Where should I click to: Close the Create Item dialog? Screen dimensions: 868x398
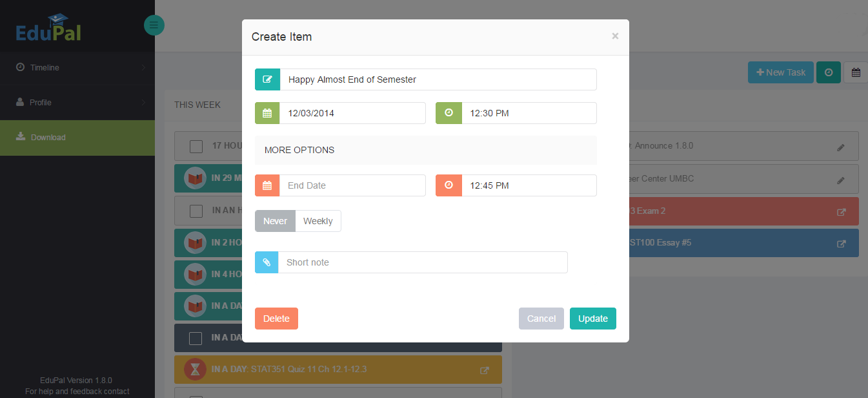click(615, 36)
